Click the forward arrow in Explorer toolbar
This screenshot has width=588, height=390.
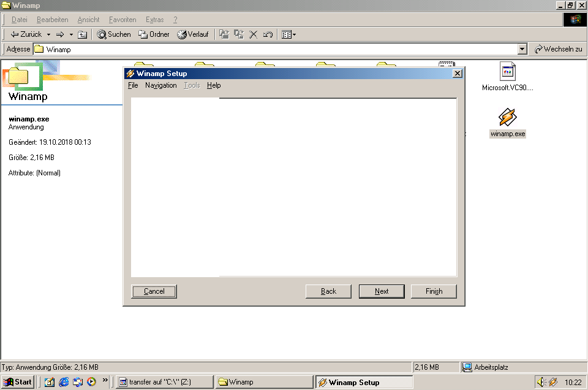click(x=60, y=34)
